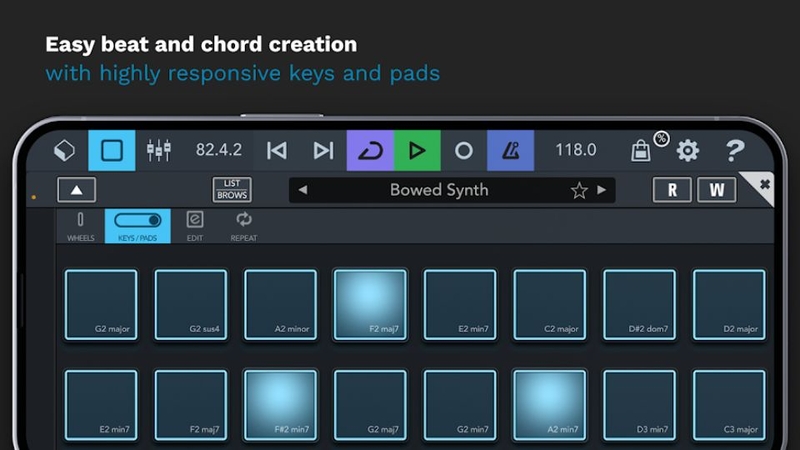The width and height of the screenshot is (800, 450).
Task: Open LIST BROWS preset browser
Action: [x=232, y=189]
